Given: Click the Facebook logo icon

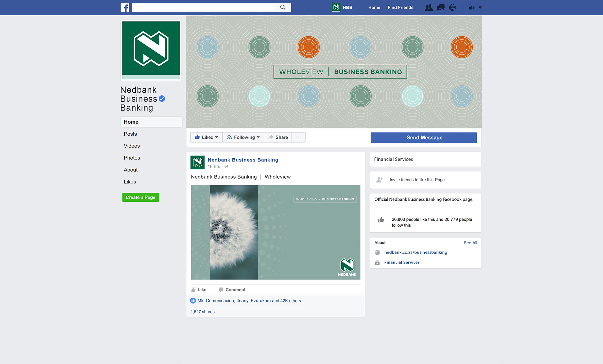Looking at the screenshot, I should (x=125, y=8).
